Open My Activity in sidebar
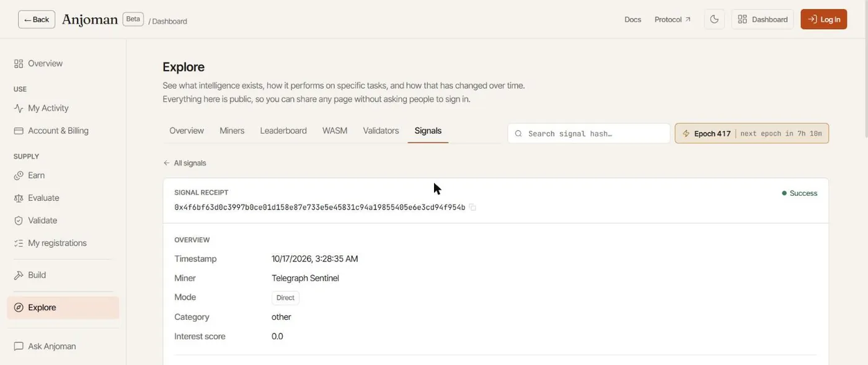Screen dimensions: 868x365 pos(63,108)
